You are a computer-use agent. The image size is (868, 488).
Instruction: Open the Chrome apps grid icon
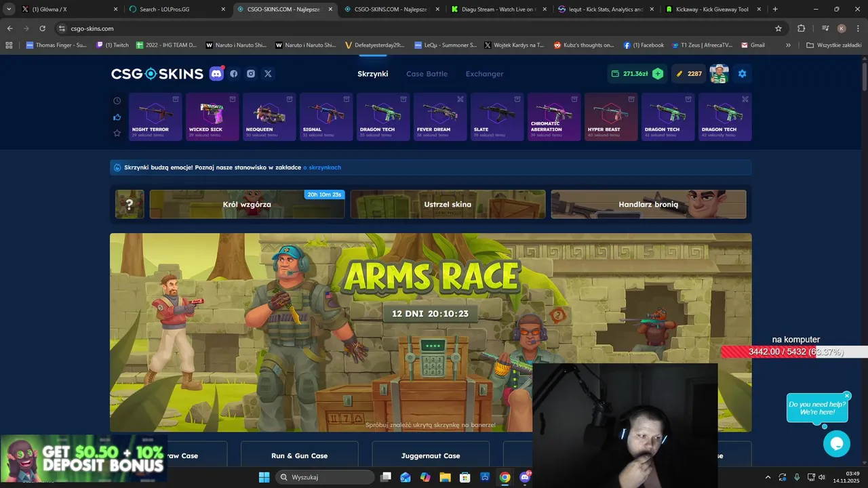pos(9,45)
